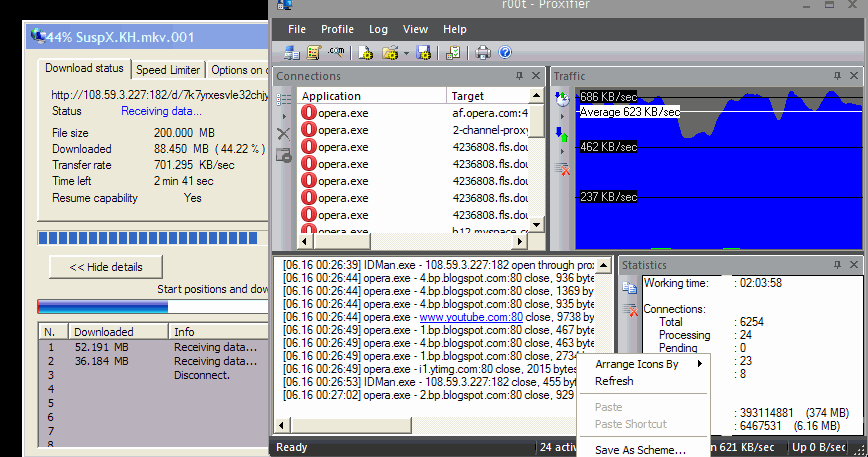
Task: Click the log panel scroll up arrow
Action: point(604,266)
